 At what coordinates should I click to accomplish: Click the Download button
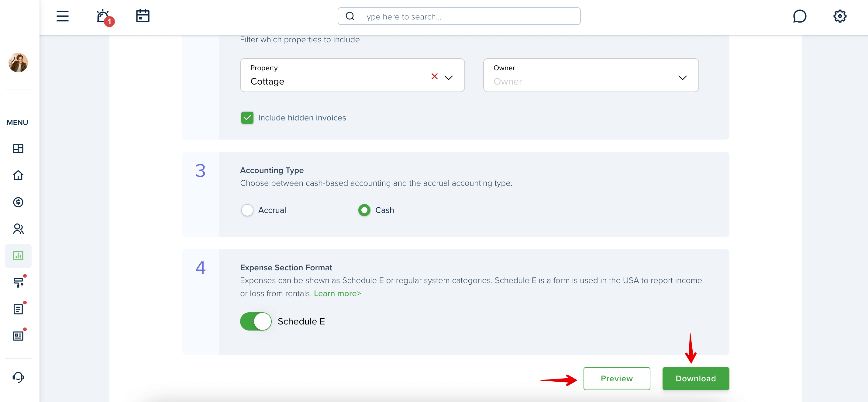point(695,378)
